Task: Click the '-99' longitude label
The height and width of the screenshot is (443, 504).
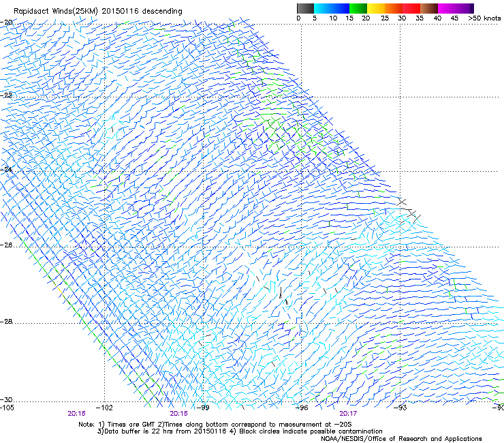Action: 203,408
